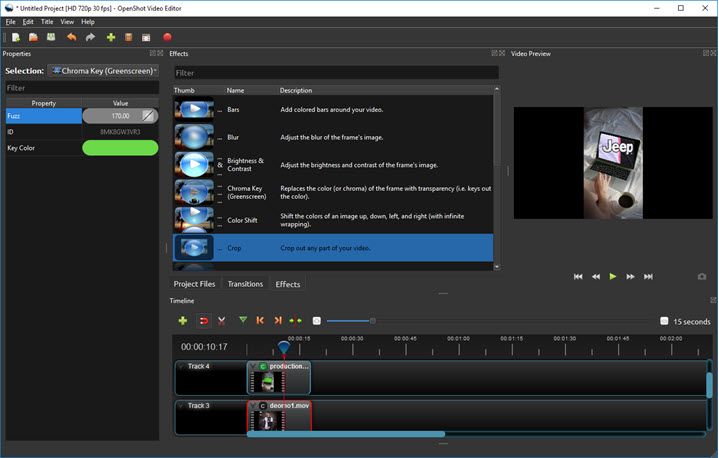Switch to the Project Files tab
This screenshot has width=719, height=458.
click(x=194, y=284)
